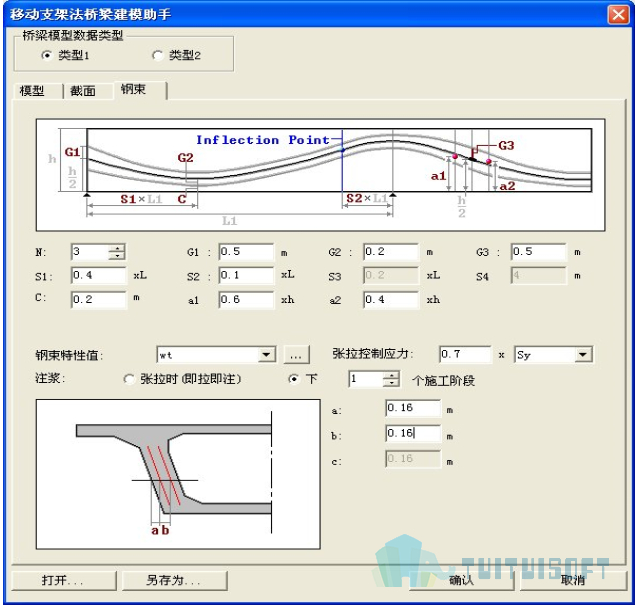Close the bridge modeling wizard dialog
Screen dimensions: 635x605
618,15
